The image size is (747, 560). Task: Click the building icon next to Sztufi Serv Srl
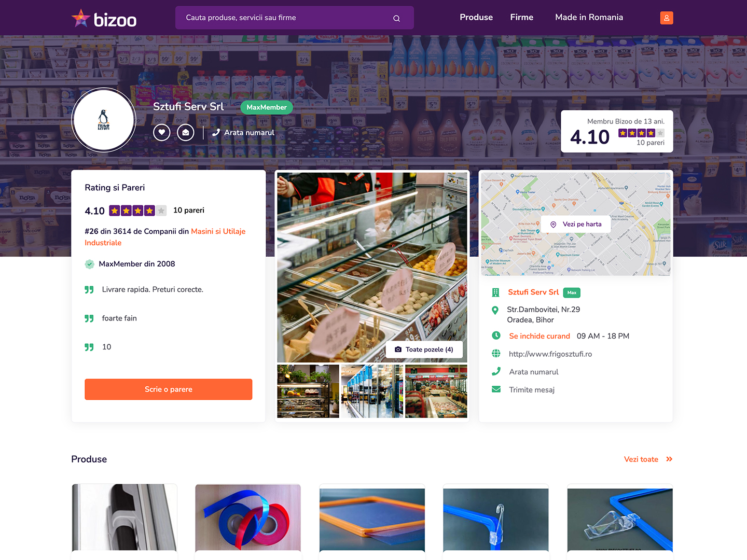tap(495, 292)
